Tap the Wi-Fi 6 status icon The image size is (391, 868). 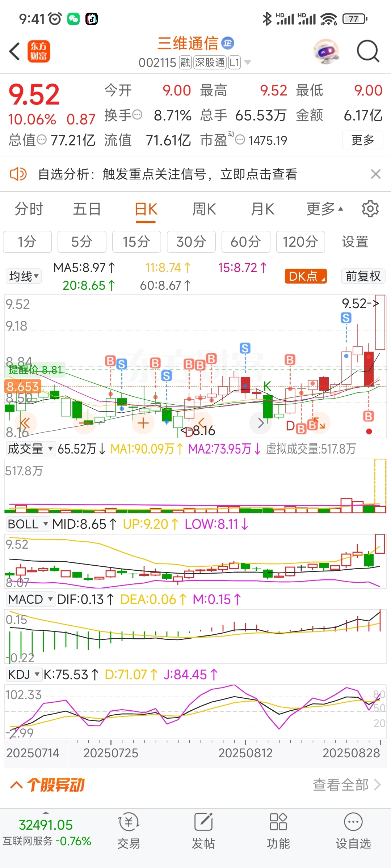[x=329, y=19]
